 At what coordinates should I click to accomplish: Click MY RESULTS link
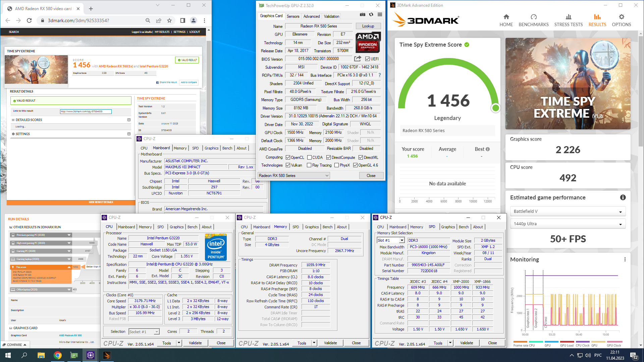point(162,32)
